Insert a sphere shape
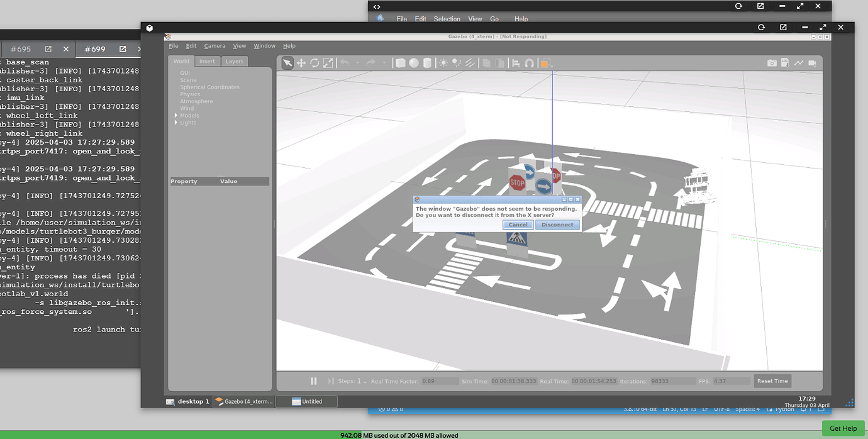This screenshot has width=868, height=439. [414, 63]
